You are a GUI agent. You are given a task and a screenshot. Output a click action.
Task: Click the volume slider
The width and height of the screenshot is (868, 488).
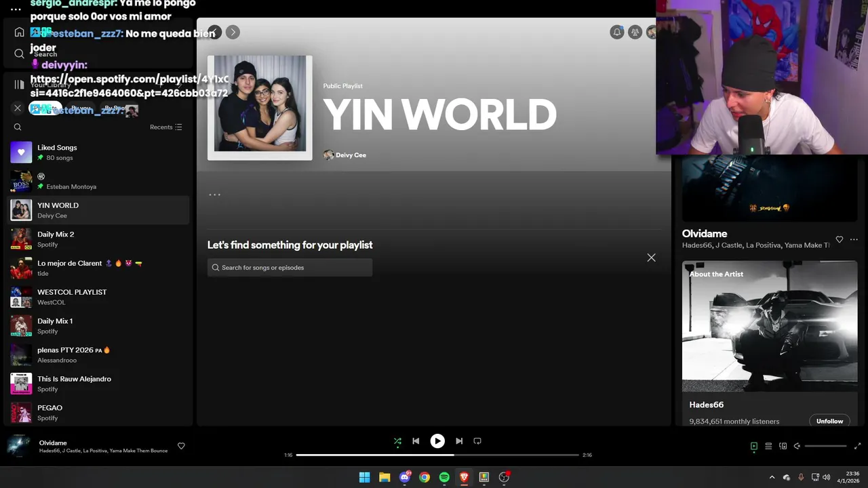[826, 446]
